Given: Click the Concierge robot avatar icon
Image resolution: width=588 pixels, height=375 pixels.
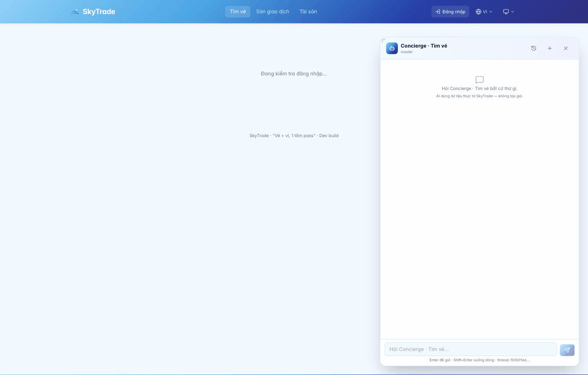Looking at the screenshot, I should (392, 48).
